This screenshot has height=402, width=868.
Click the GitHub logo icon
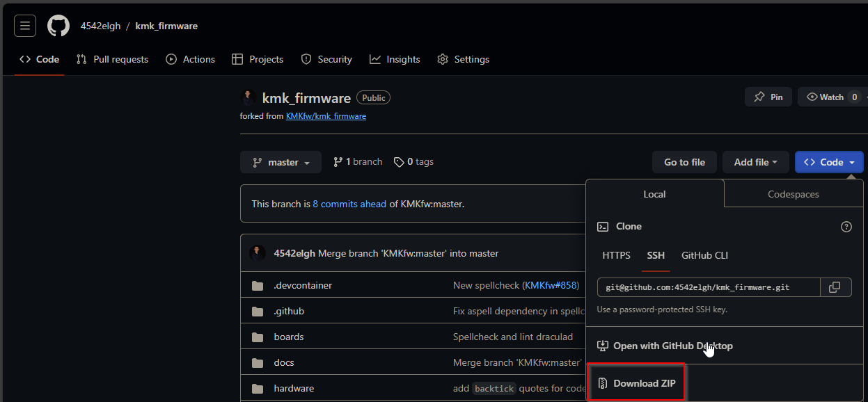click(58, 26)
